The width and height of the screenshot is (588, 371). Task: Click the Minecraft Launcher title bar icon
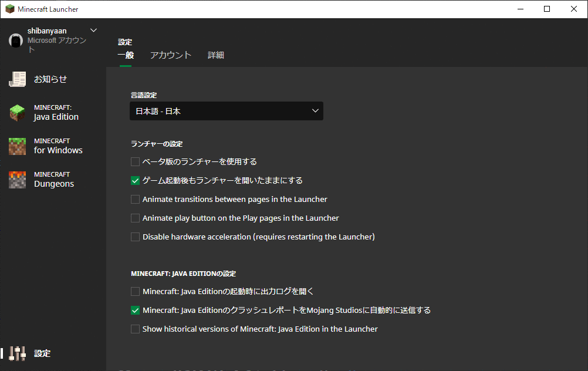point(9,9)
